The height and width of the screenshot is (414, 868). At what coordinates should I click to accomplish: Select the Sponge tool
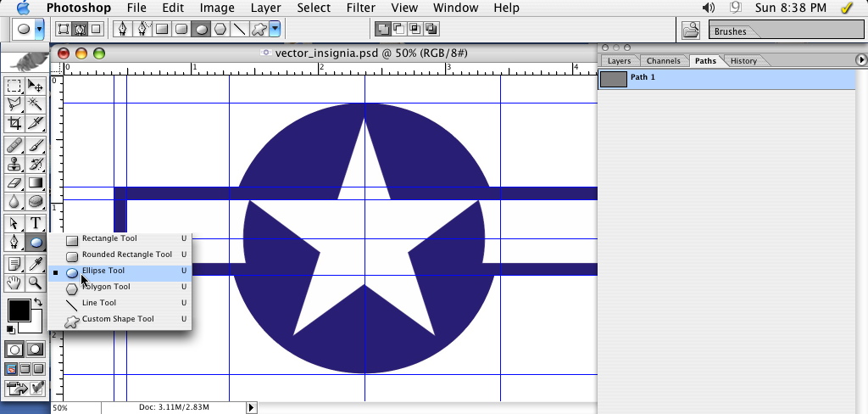tap(36, 201)
